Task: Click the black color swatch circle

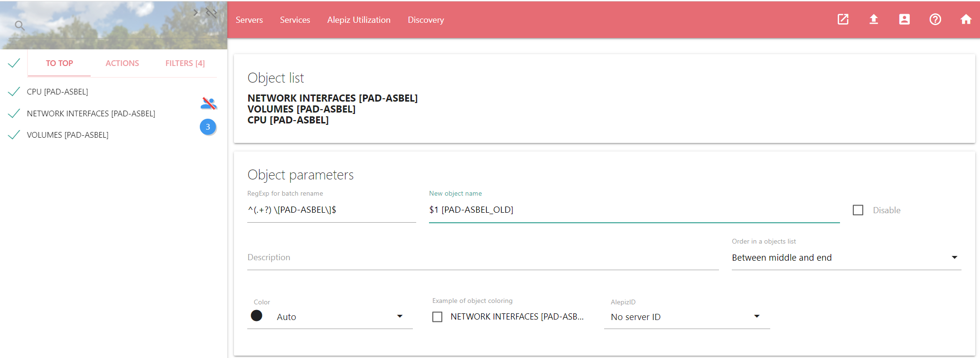Action: [257, 316]
